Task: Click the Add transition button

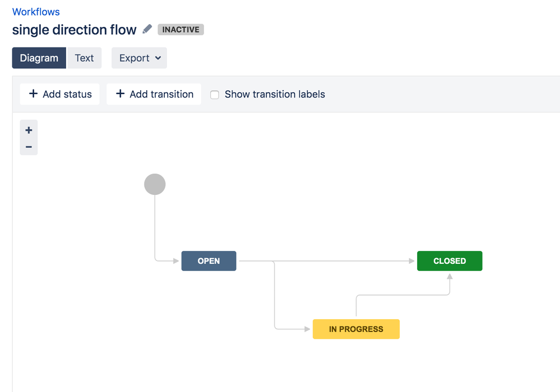Action: coord(154,94)
